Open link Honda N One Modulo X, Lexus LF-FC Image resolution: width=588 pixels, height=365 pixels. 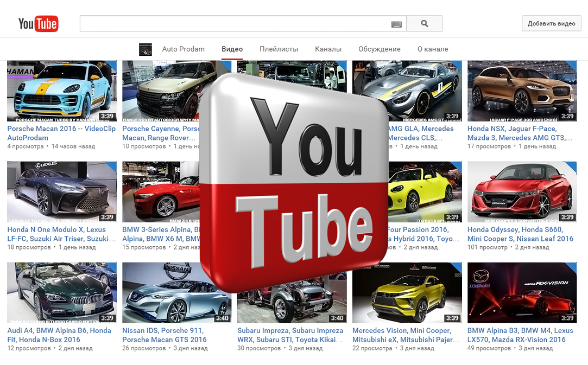tap(61, 234)
